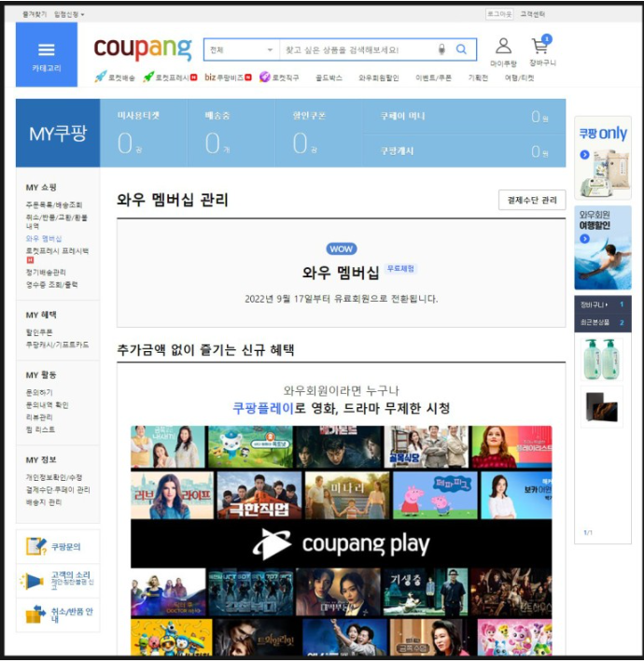Open the 쿠페이 머니 balance row

click(x=464, y=116)
